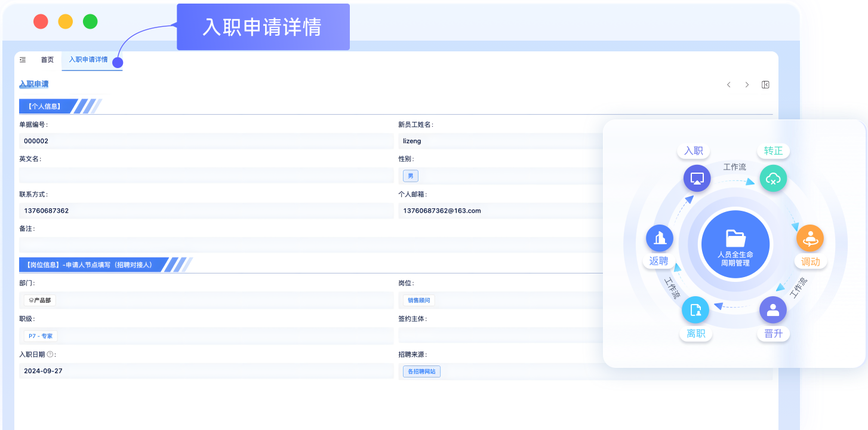Select the P7 - 专家 job level tag
The image size is (868, 430).
click(x=40, y=336)
